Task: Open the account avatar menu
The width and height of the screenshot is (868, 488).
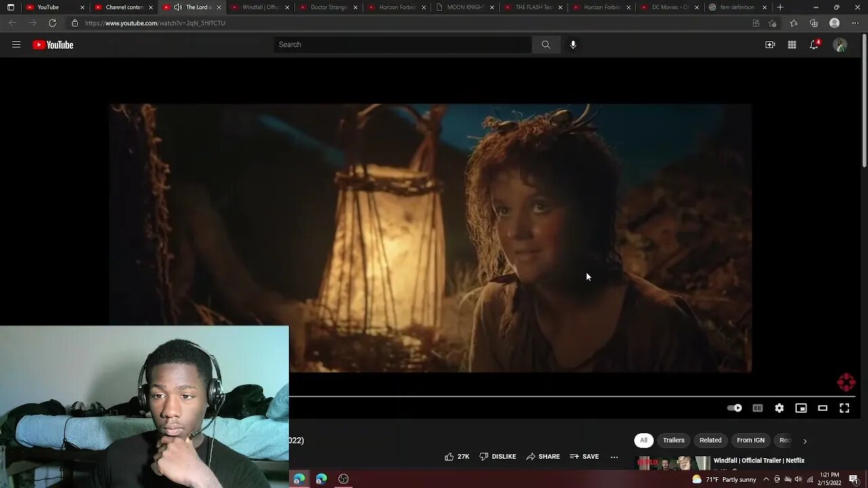Action: (x=840, y=45)
